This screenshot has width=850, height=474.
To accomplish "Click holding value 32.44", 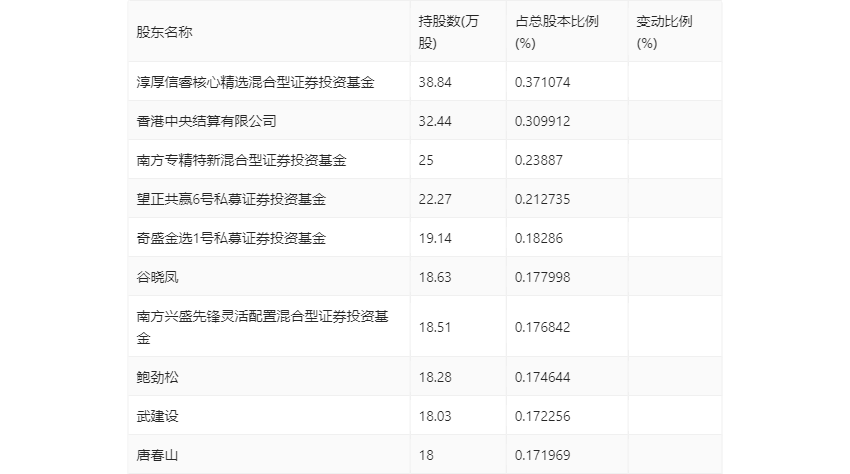I will tap(435, 121).
